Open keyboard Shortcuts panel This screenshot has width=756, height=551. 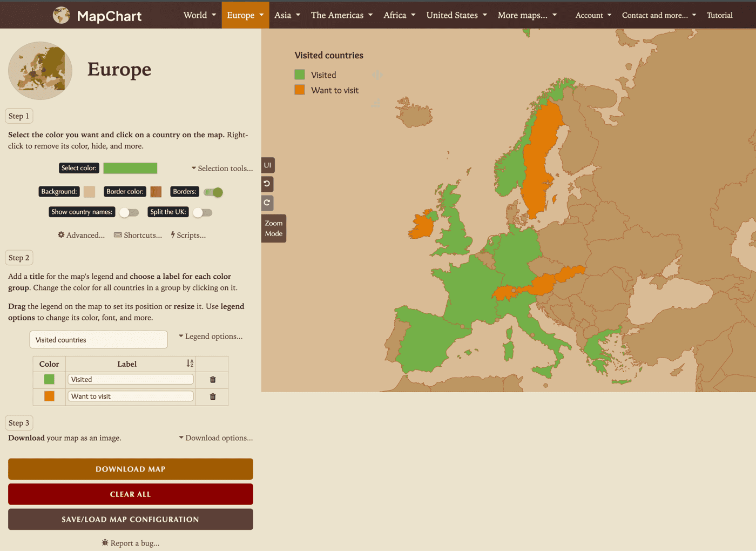pyautogui.click(x=138, y=235)
